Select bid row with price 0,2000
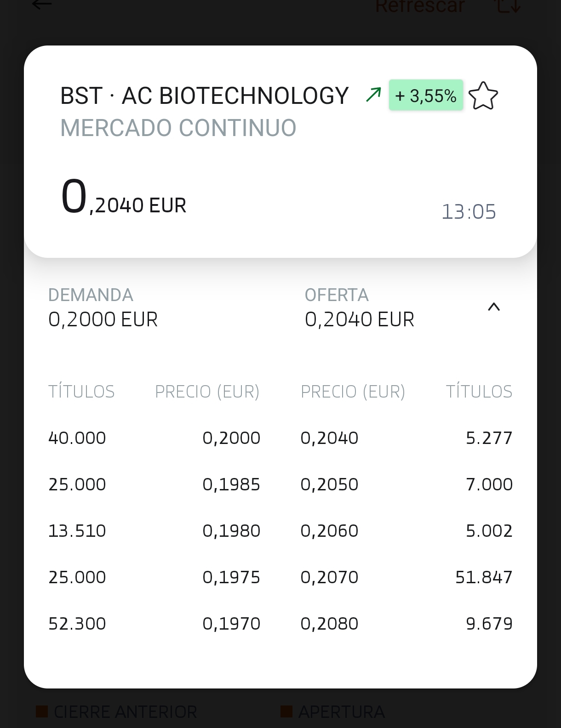 (x=155, y=438)
